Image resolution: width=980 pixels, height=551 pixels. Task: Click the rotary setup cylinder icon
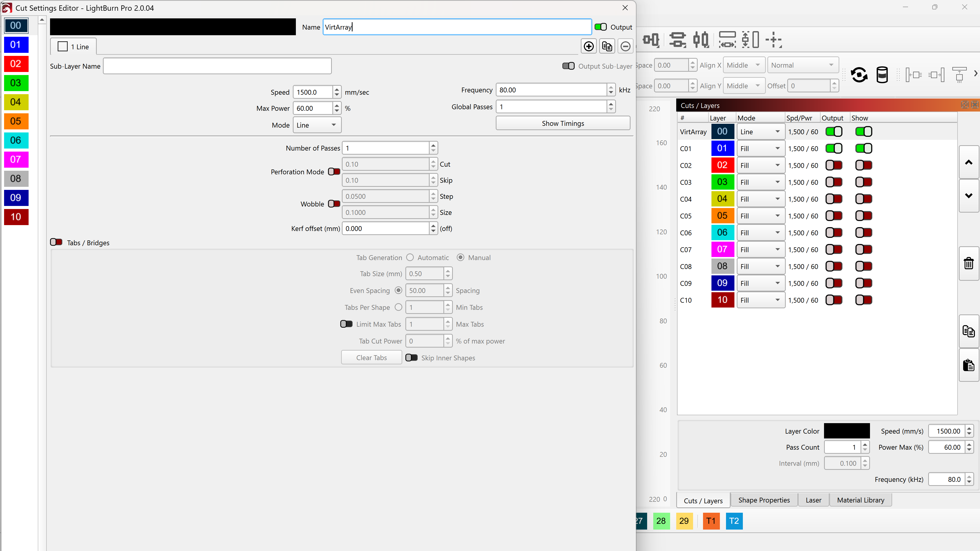(x=882, y=75)
